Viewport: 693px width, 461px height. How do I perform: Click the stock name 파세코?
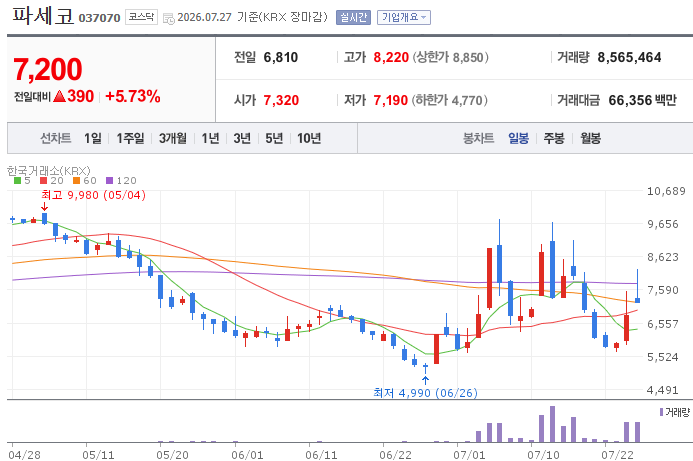[43, 15]
